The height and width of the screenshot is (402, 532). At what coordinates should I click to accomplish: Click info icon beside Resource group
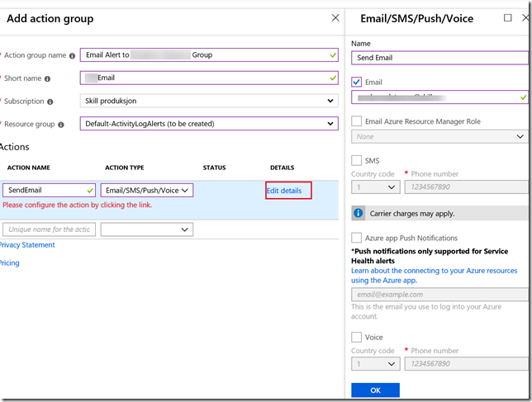point(72,125)
